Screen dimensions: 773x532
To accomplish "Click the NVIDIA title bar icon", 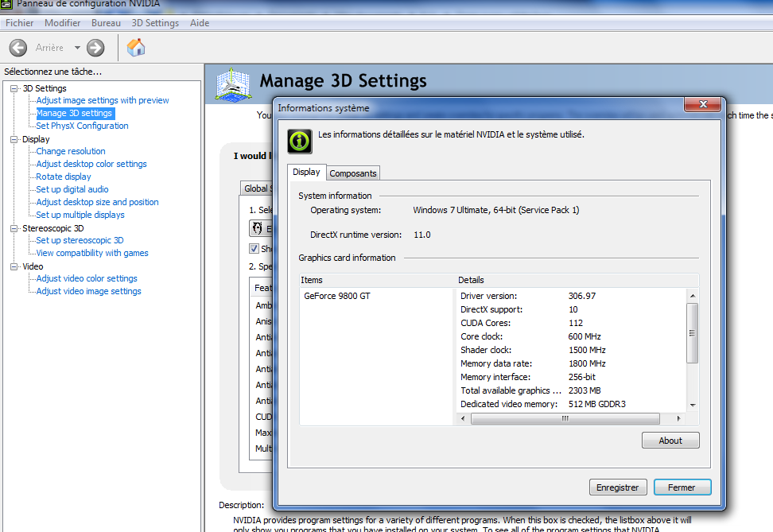I will tap(6, 4).
